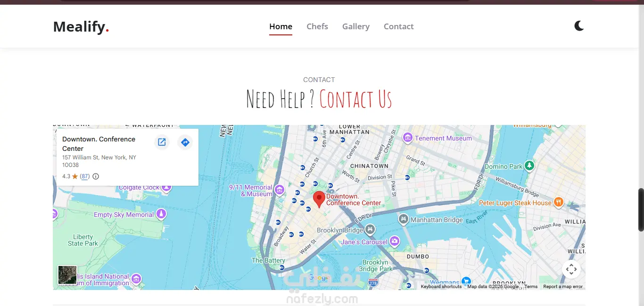Click Report a map error link

coord(563,287)
